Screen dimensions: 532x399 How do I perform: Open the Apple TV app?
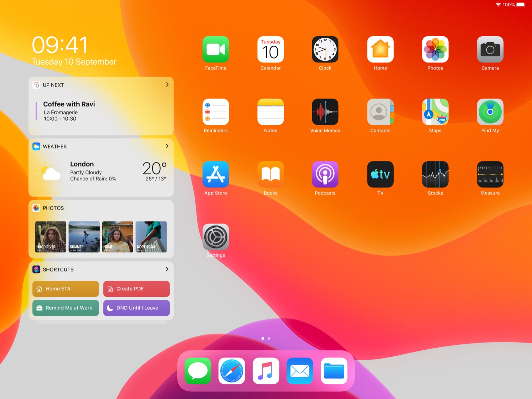pyautogui.click(x=380, y=174)
